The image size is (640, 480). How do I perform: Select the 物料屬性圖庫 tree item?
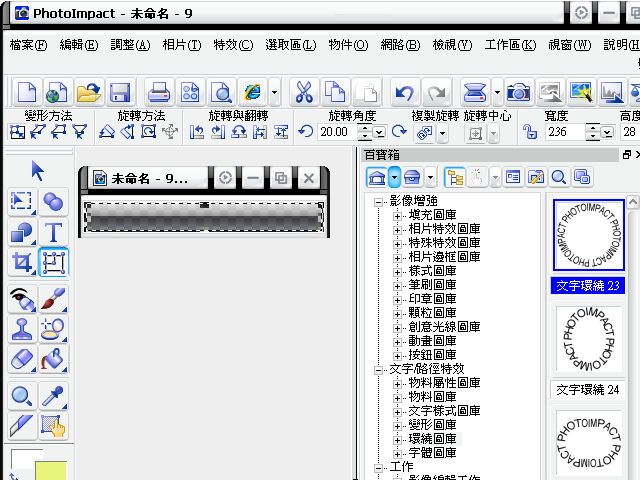(x=444, y=383)
